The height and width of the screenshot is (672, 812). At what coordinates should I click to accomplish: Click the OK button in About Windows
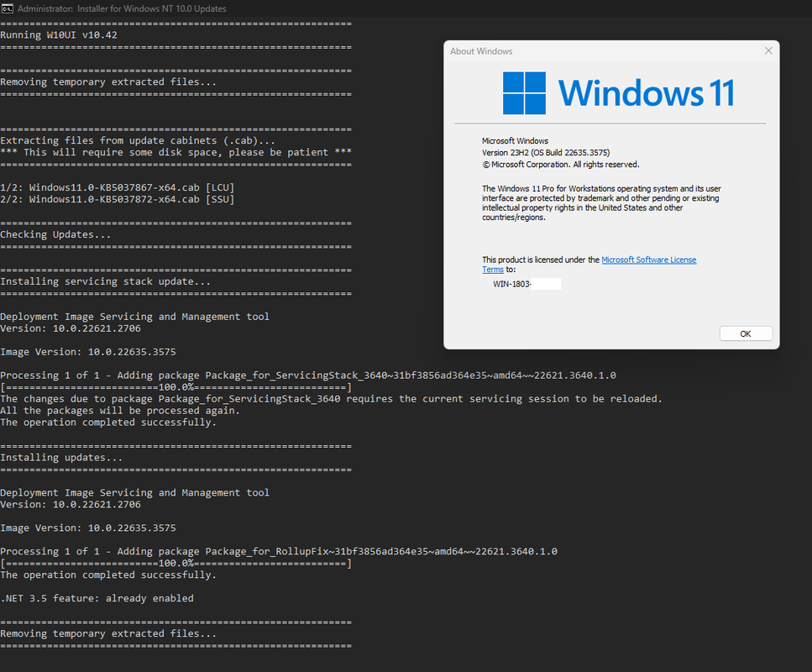pos(746,333)
